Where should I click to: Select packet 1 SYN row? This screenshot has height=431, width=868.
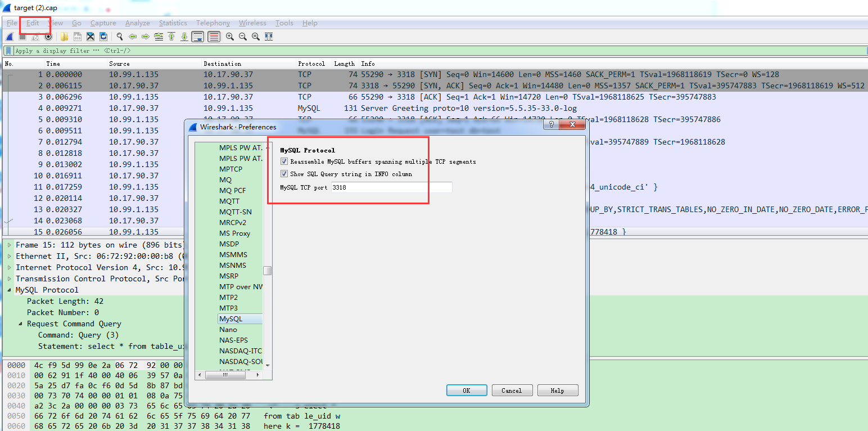(x=435, y=74)
